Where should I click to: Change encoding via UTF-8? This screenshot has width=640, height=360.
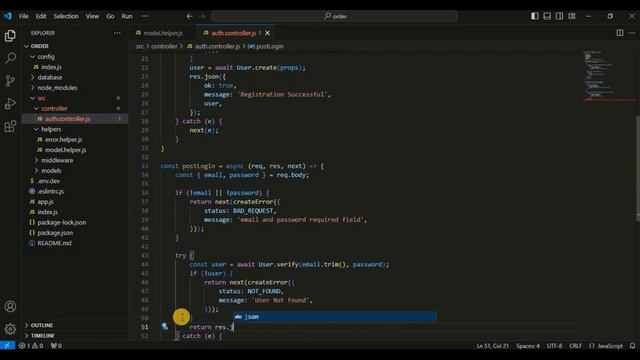554,346
